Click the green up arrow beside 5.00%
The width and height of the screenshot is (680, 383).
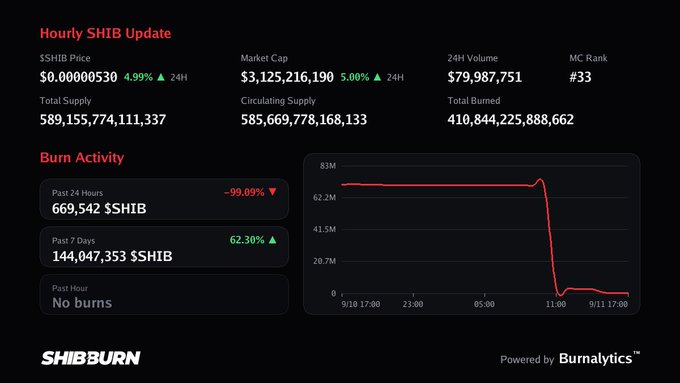pos(377,77)
